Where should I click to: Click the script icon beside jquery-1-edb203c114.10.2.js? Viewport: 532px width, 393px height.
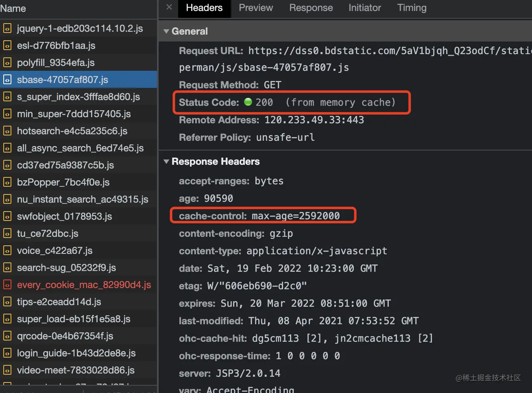[7, 28]
